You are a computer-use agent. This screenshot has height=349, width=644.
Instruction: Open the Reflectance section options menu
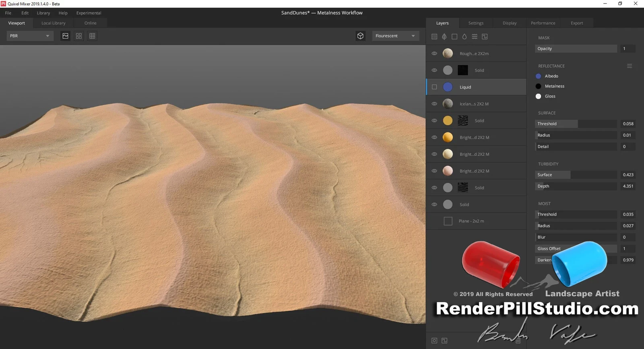pos(630,66)
